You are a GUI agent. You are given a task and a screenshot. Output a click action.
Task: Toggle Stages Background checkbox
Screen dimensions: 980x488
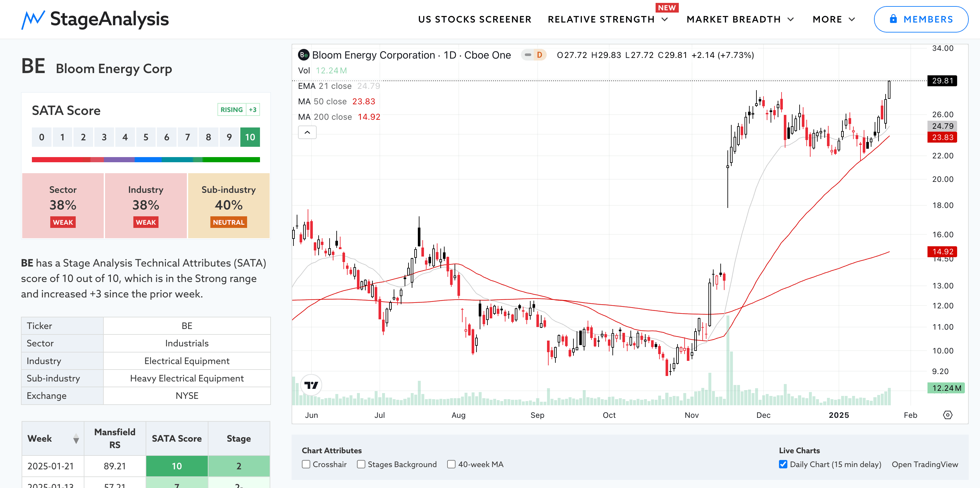(x=361, y=464)
